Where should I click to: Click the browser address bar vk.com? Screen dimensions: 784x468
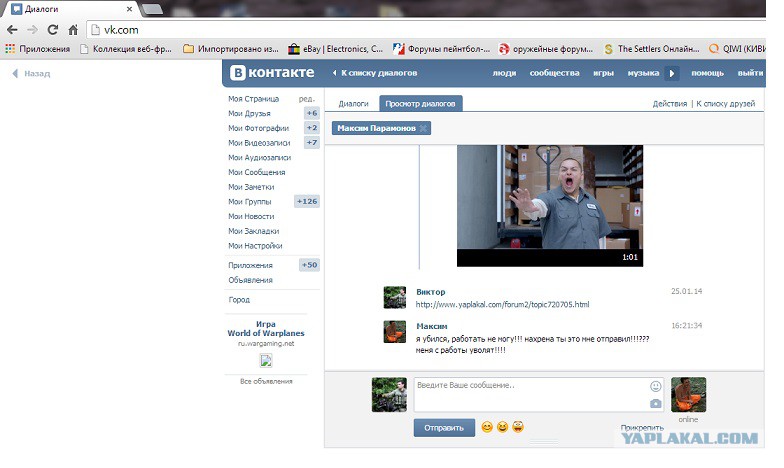pos(425,30)
